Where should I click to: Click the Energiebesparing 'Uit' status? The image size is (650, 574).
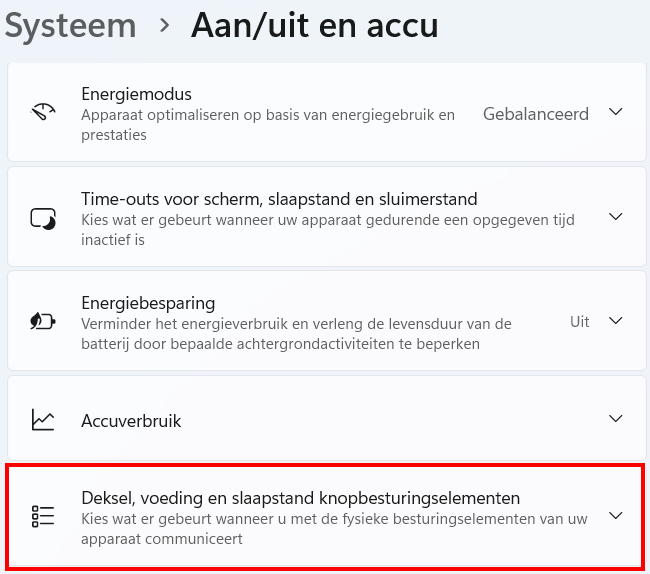pyautogui.click(x=580, y=321)
